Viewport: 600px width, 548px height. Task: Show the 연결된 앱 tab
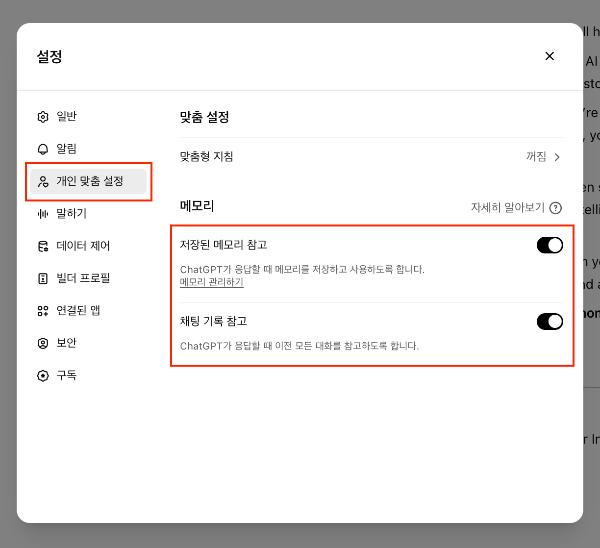88,311
